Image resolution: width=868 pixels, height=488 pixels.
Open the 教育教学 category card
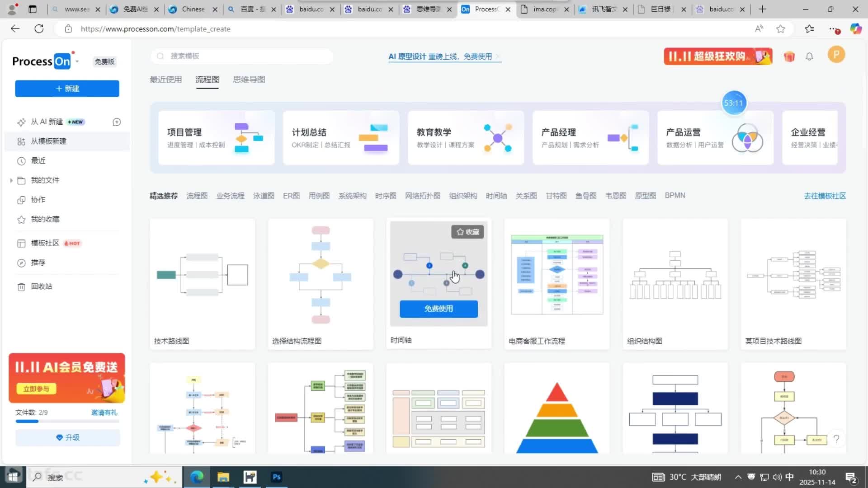click(x=466, y=137)
